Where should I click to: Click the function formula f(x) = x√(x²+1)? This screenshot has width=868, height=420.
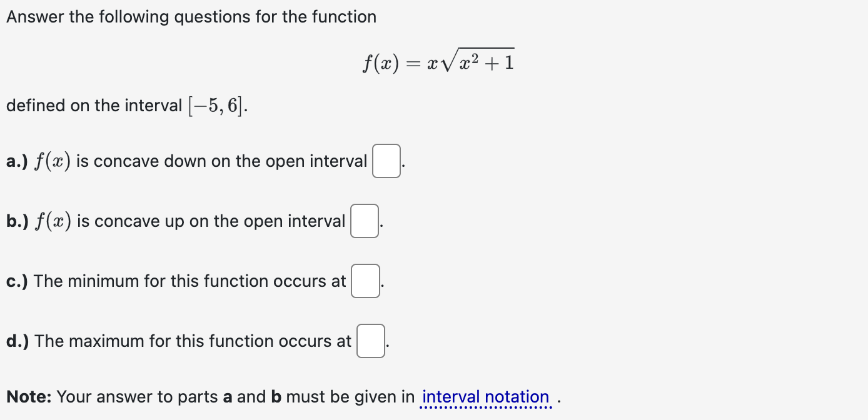pyautogui.click(x=437, y=60)
